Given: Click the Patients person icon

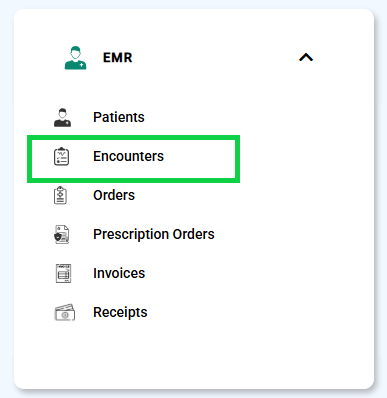Looking at the screenshot, I should pos(62,117).
